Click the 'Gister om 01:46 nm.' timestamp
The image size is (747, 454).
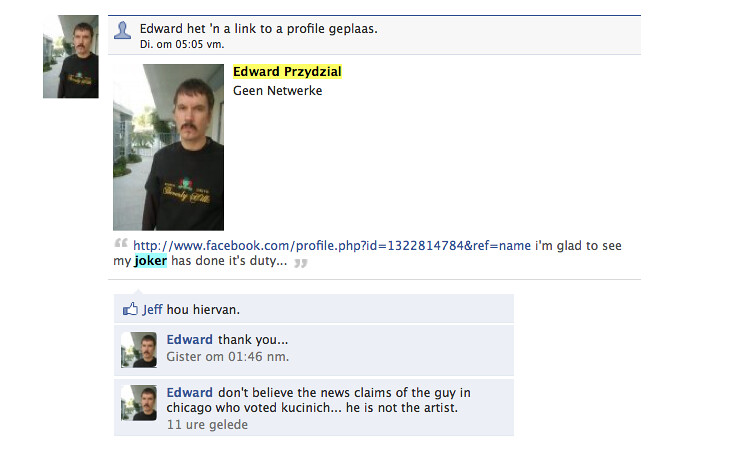coord(227,357)
